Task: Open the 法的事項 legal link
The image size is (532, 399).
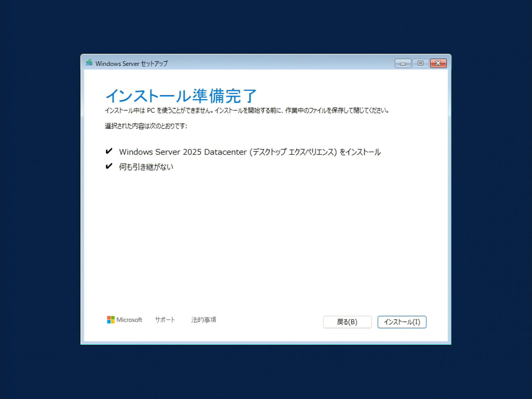Action: [204, 320]
